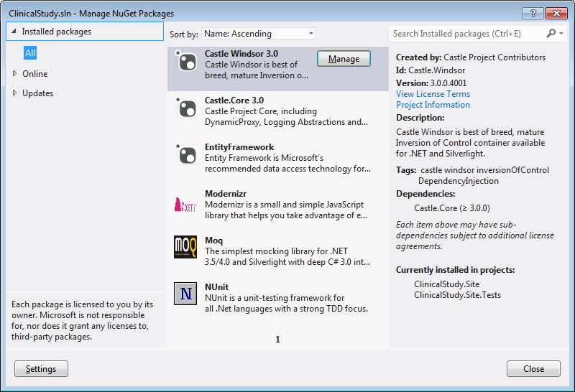Select the Moq package title

pyautogui.click(x=213, y=241)
